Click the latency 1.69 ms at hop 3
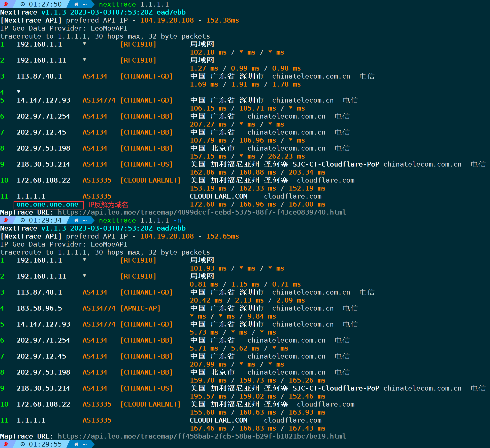This screenshot has height=448, width=490. (x=204, y=84)
